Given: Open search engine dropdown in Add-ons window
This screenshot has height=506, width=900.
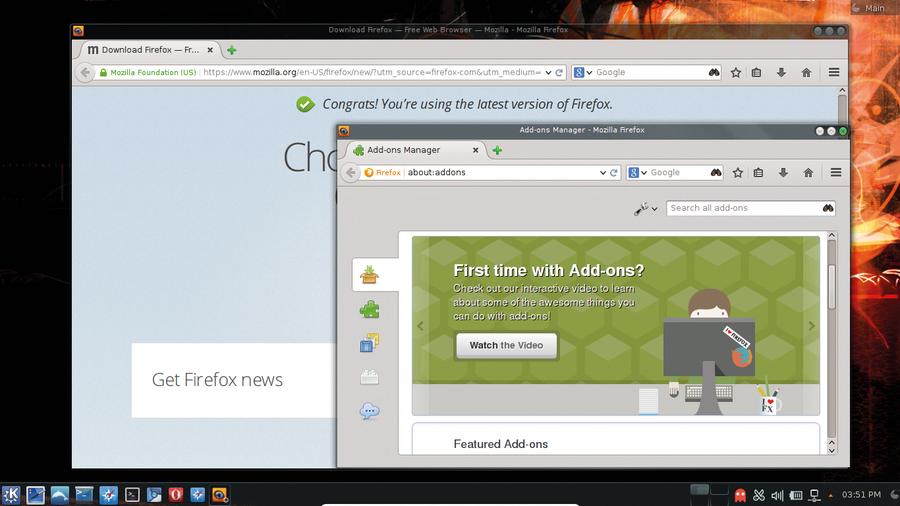Looking at the screenshot, I should pos(637,173).
